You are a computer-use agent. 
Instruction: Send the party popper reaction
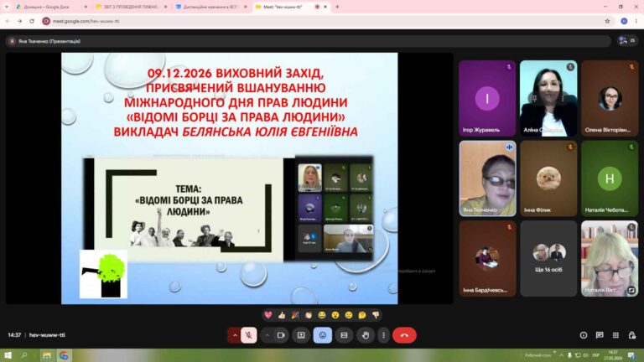tap(295, 315)
